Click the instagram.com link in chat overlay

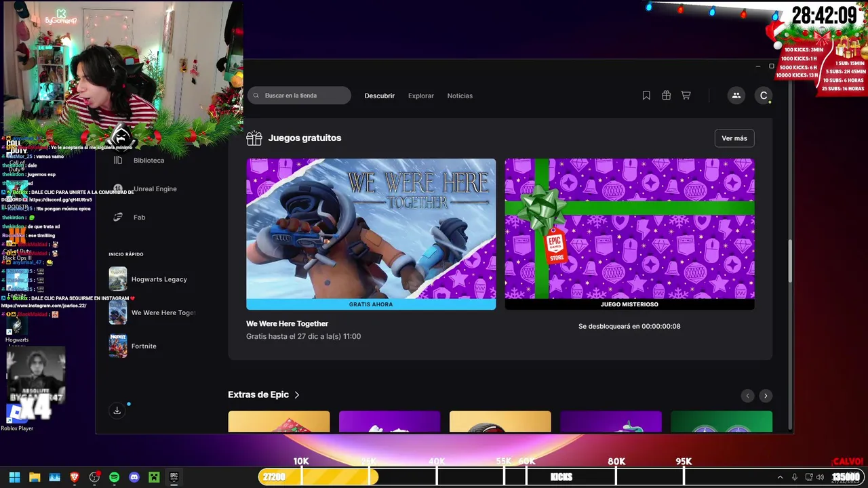click(x=43, y=306)
